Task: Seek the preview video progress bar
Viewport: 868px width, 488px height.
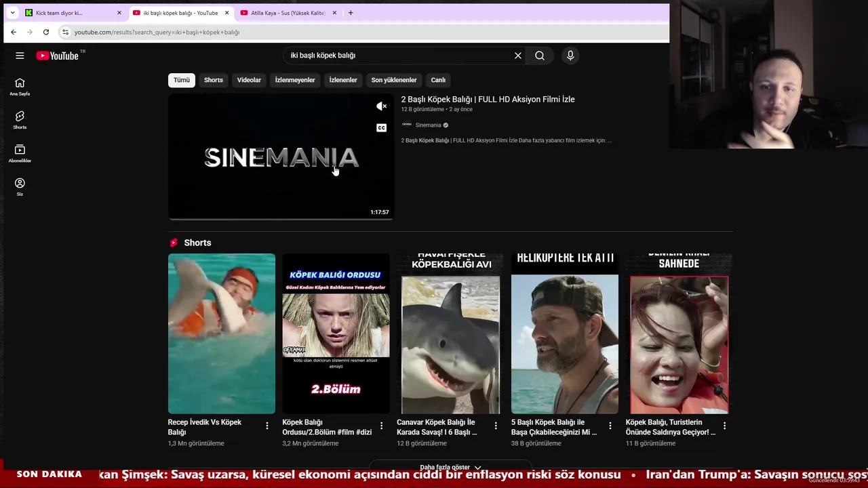Action: point(281,218)
